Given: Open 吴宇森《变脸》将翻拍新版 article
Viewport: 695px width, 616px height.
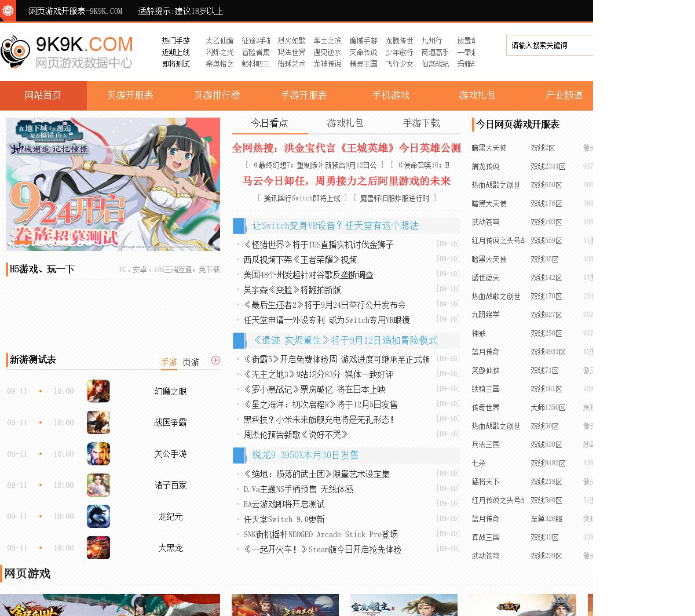Looking at the screenshot, I should [x=292, y=290].
